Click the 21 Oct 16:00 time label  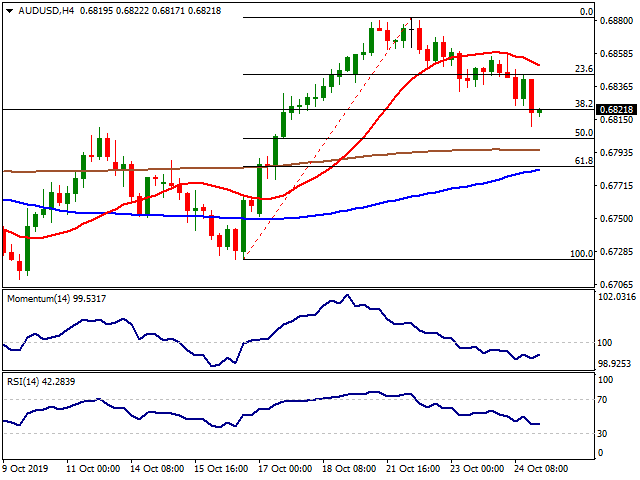tap(413, 469)
